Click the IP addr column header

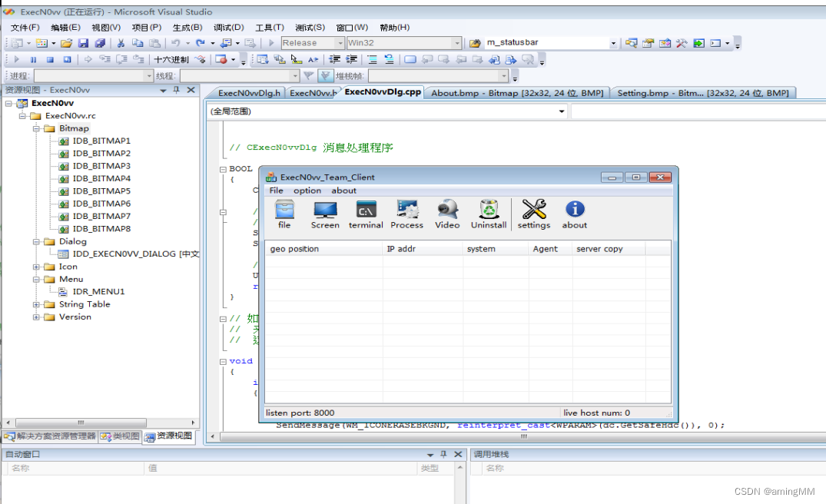[x=423, y=249]
